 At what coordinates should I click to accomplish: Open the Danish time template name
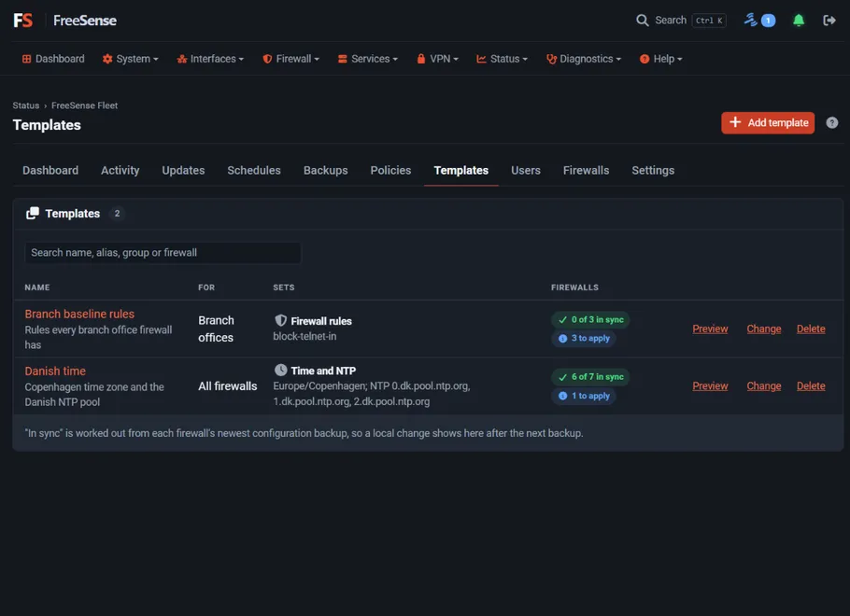tap(55, 371)
